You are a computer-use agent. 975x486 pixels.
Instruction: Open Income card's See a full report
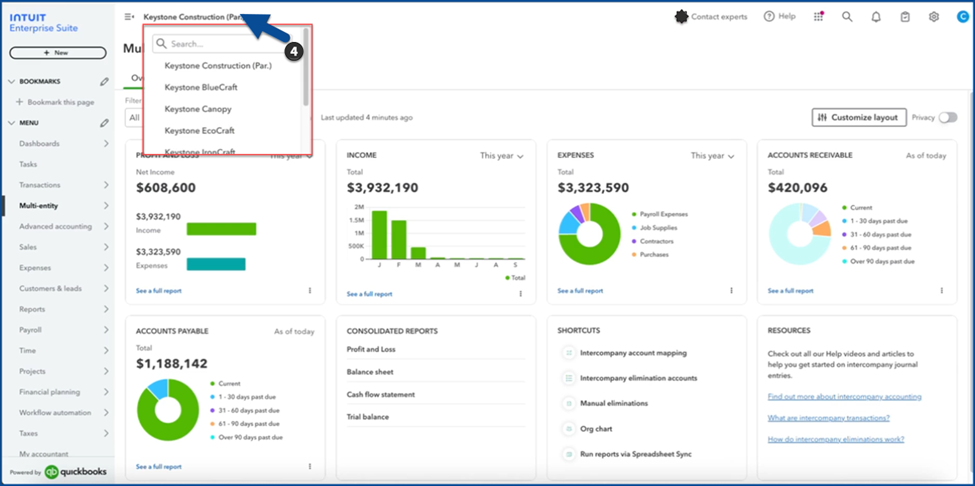[x=369, y=294]
